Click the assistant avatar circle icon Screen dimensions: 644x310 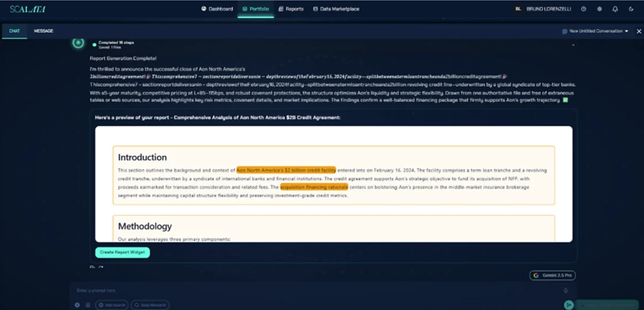pos(78,42)
